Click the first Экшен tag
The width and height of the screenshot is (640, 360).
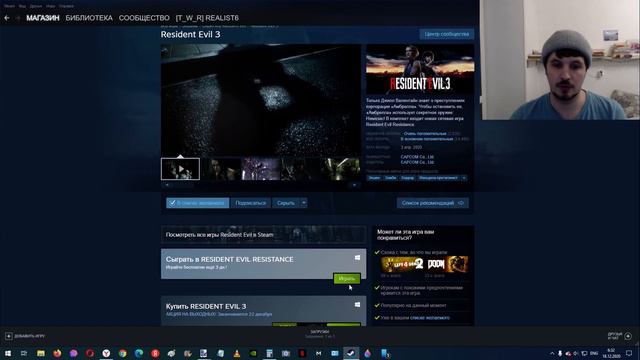coord(374,178)
